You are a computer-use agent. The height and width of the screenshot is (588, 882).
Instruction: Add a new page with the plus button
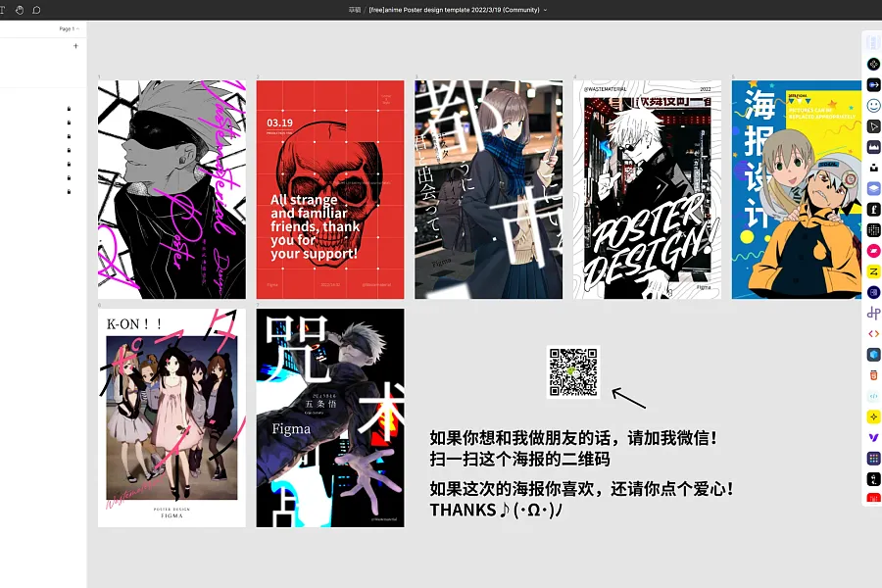click(75, 46)
